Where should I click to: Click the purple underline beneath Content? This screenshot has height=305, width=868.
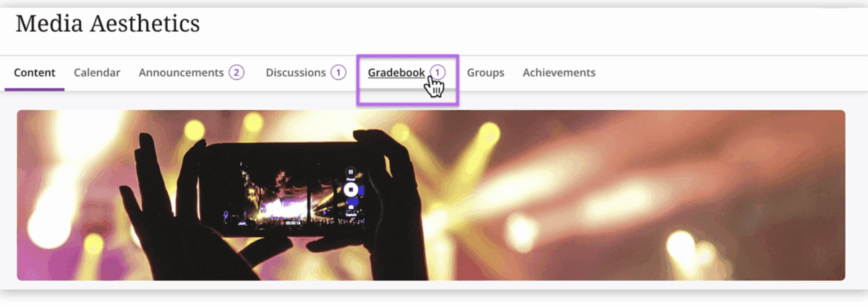[35, 90]
